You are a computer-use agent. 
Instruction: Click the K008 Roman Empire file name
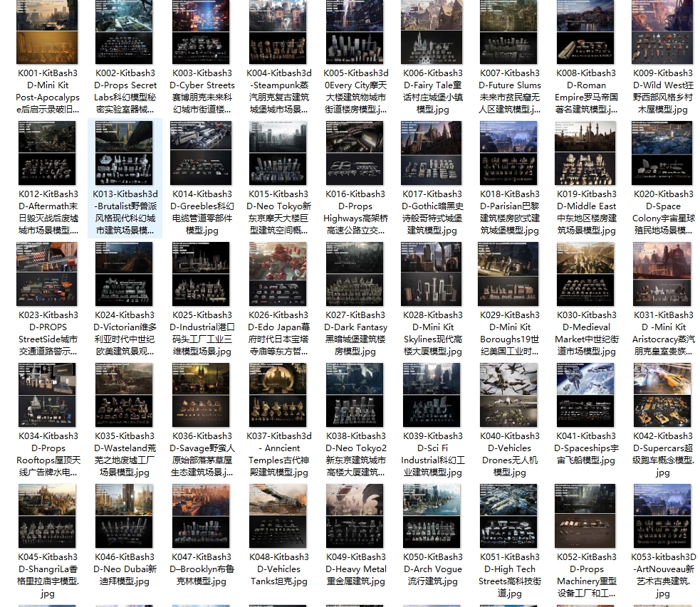(586, 91)
